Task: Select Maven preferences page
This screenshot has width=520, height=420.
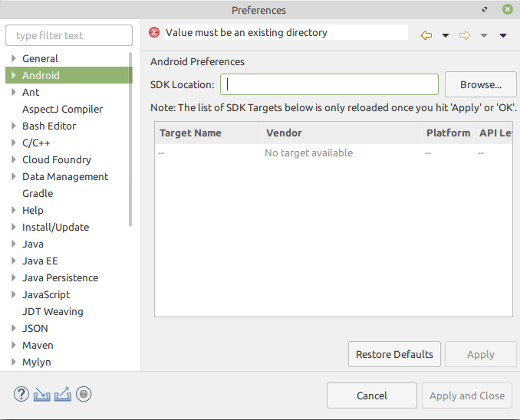Action: 38,345
